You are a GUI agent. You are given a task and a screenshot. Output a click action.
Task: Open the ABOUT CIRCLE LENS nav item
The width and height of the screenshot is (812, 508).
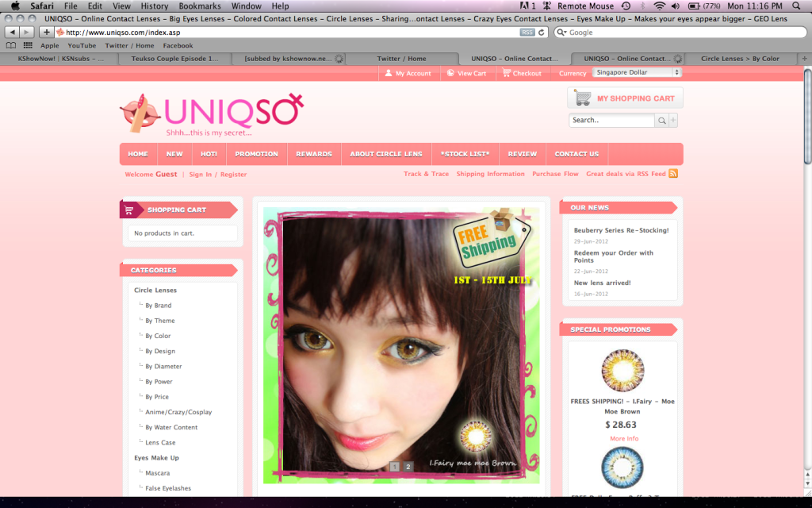[x=386, y=154]
